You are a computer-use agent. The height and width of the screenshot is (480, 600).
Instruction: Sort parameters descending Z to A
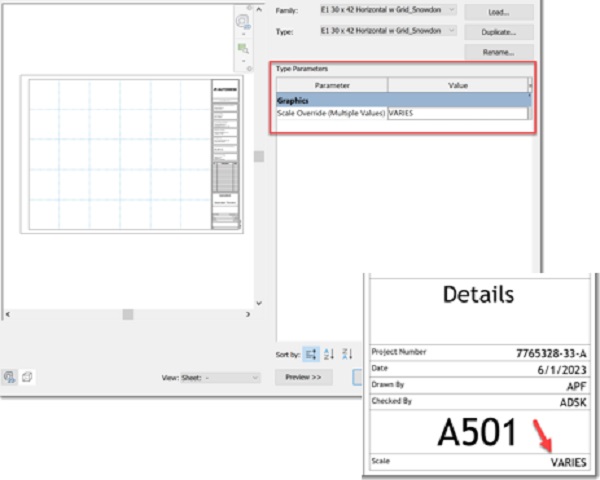[x=347, y=354]
